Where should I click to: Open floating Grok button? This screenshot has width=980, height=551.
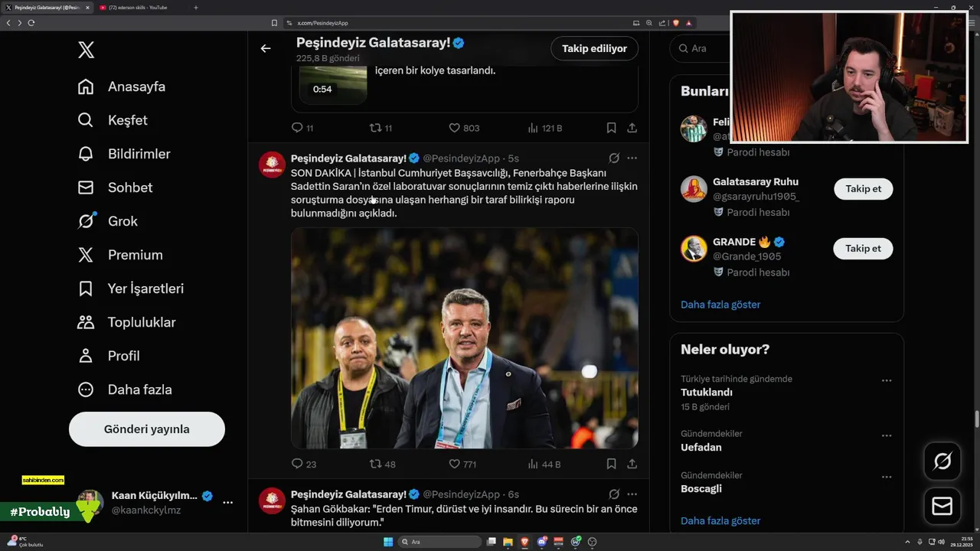(x=942, y=461)
